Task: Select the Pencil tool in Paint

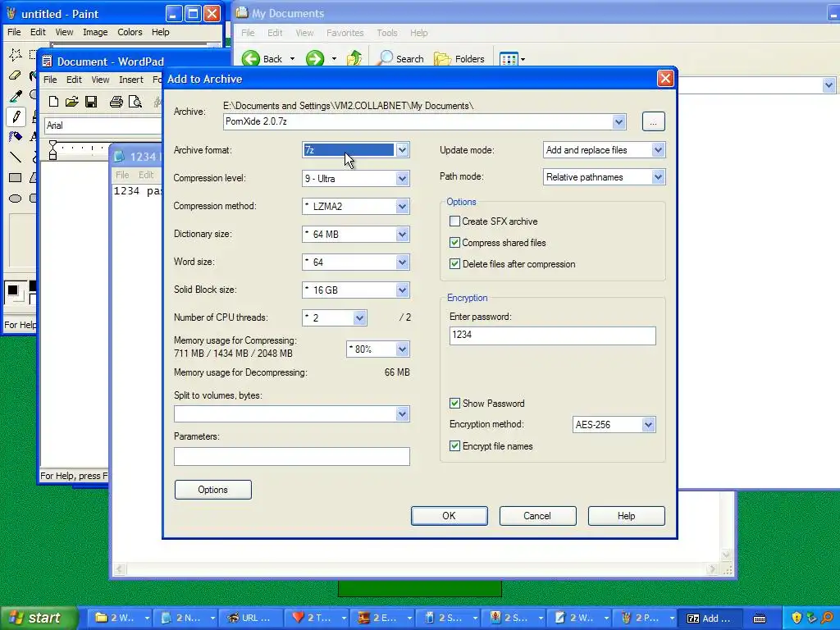Action: click(15, 116)
